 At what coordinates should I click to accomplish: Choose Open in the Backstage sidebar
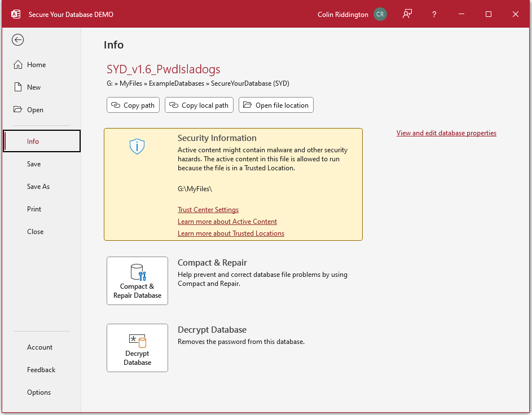[41, 110]
